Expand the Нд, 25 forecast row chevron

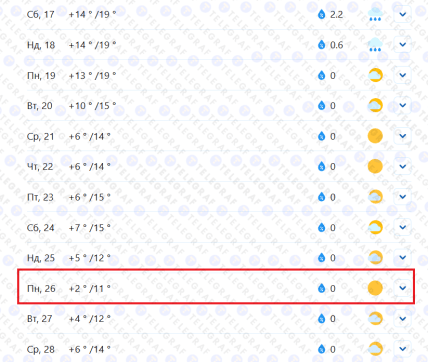coord(403,258)
